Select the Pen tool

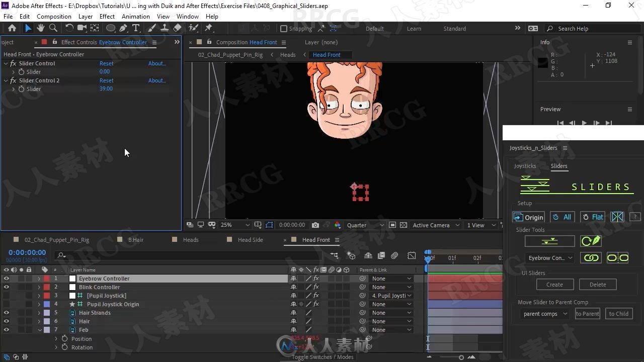[123, 29]
